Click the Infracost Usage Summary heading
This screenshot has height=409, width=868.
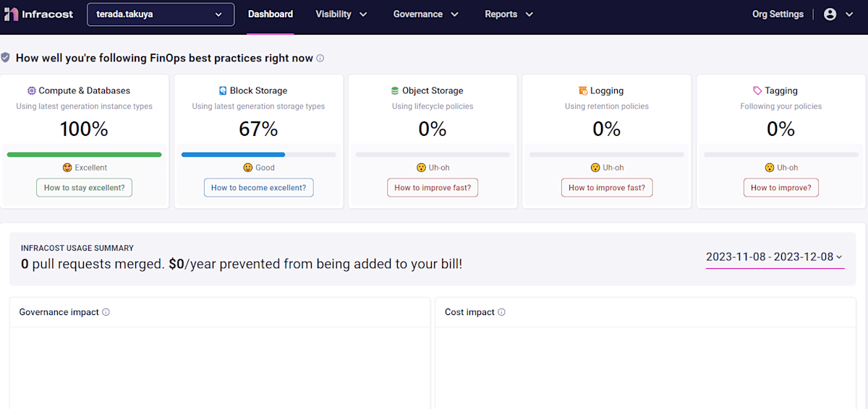pos(77,248)
